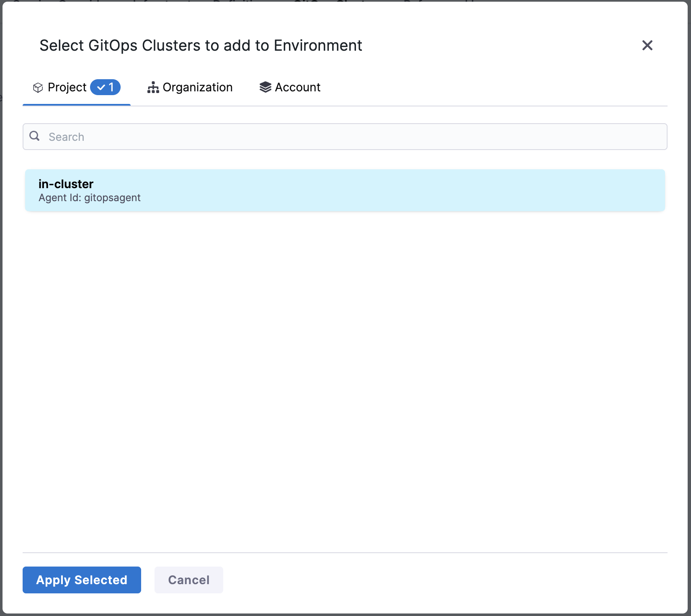Click the word Account in tab bar
This screenshot has height=616, width=691.
click(x=298, y=87)
